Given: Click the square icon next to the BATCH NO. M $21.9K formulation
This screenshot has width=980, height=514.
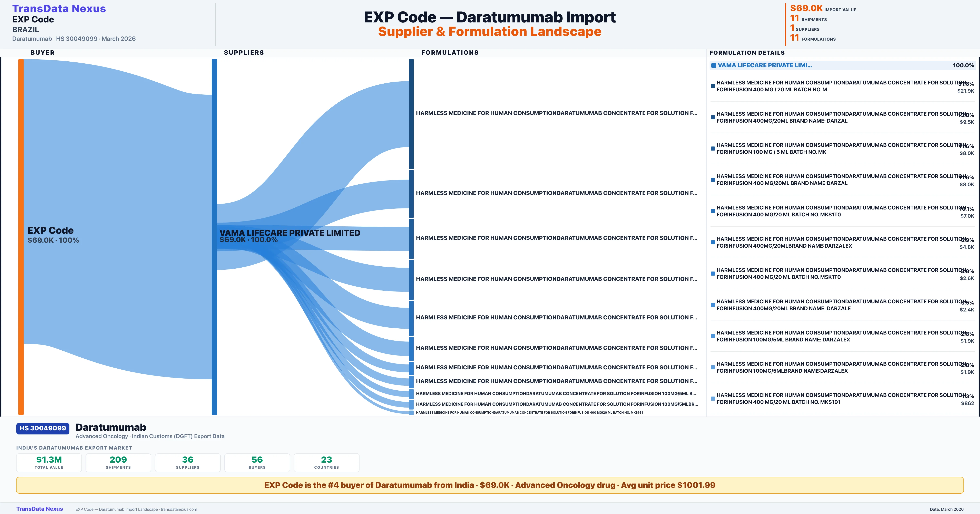Looking at the screenshot, I should [x=713, y=86].
